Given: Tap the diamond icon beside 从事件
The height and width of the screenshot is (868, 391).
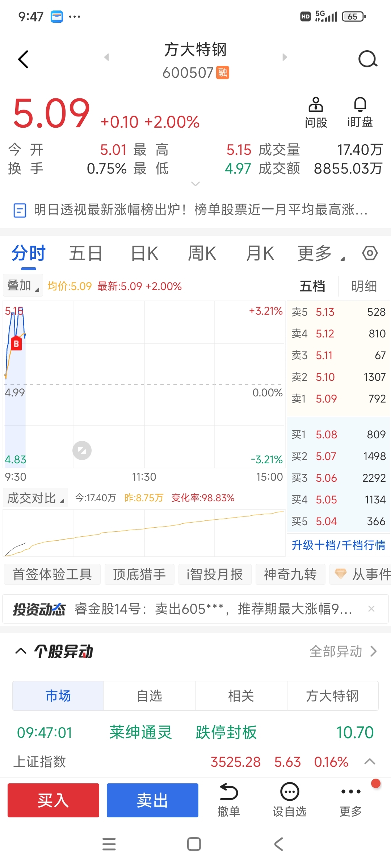Looking at the screenshot, I should 340,574.
